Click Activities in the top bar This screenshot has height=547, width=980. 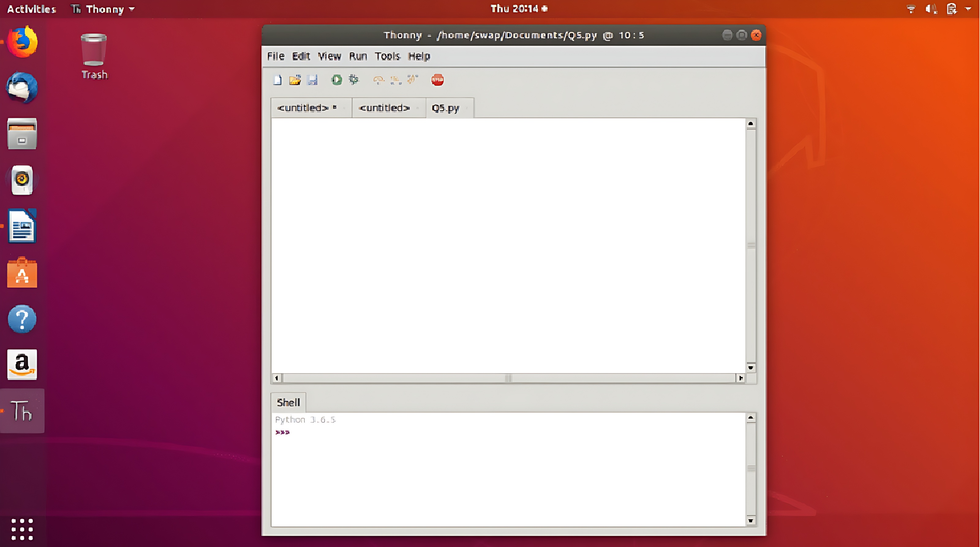32,9
